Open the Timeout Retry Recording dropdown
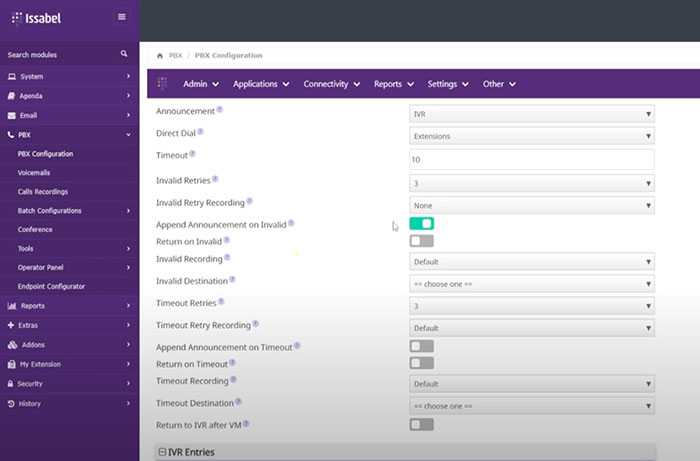 532,328
